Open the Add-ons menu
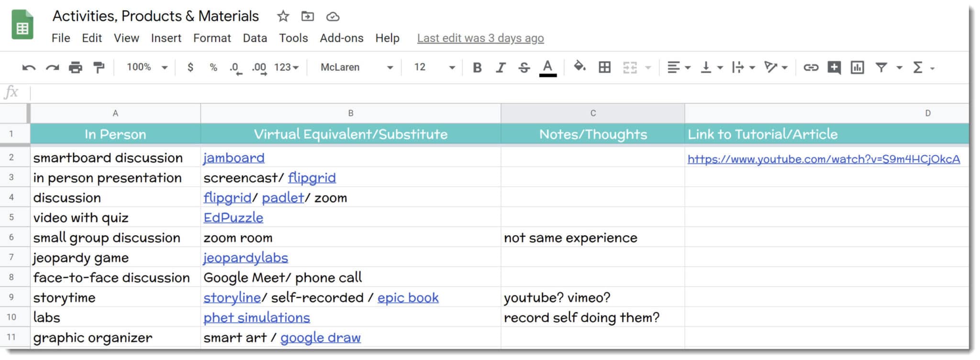980x360 pixels. pyautogui.click(x=342, y=38)
